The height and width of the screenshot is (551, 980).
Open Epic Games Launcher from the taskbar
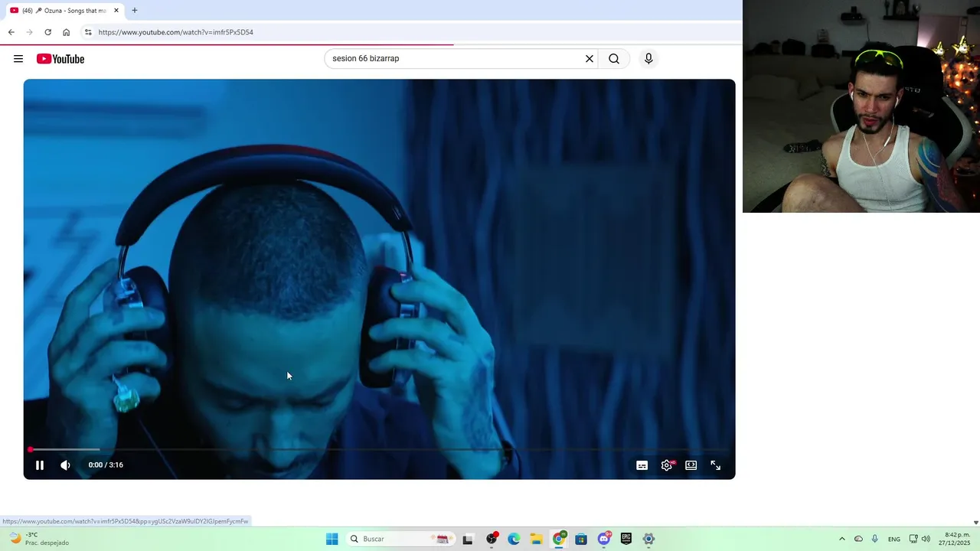(626, 539)
